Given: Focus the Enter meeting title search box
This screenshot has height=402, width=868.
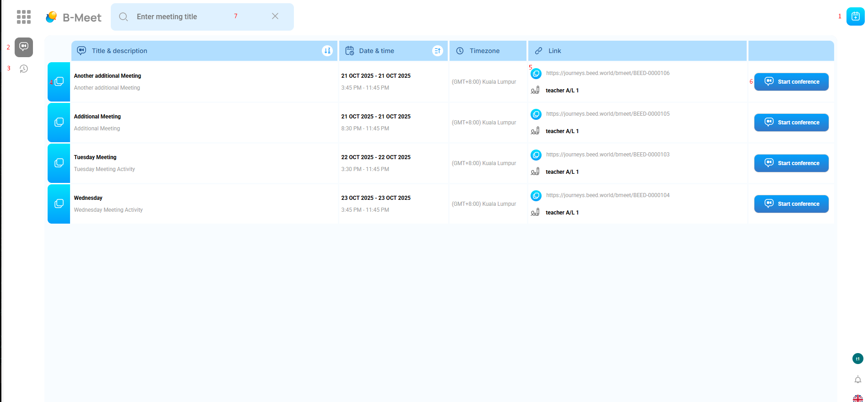Looking at the screenshot, I should [183, 17].
